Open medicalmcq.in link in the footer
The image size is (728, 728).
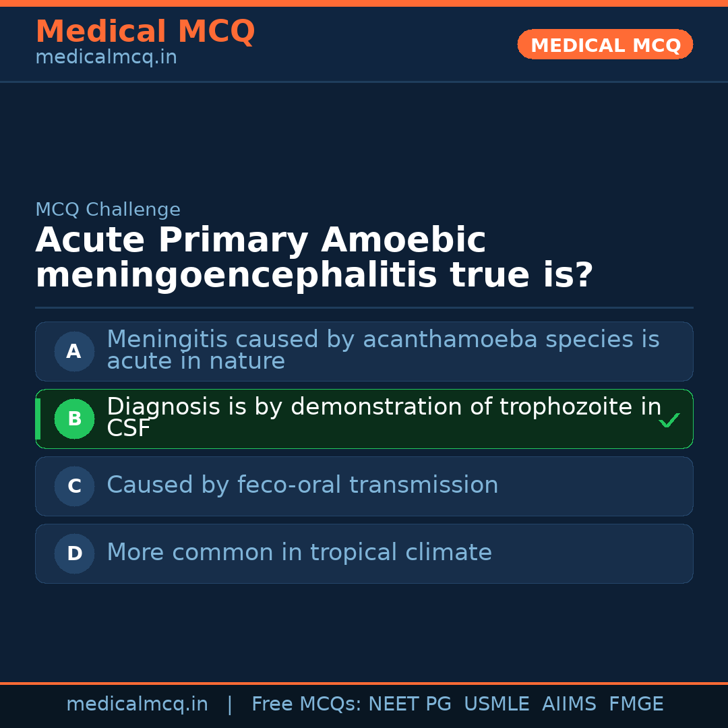137,704
